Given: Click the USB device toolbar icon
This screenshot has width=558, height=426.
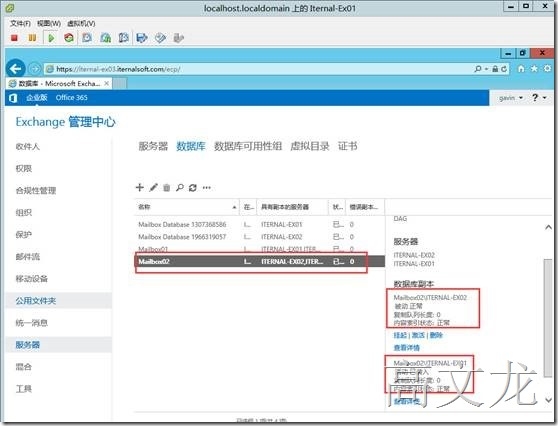Looking at the screenshot, I should click(x=178, y=38).
